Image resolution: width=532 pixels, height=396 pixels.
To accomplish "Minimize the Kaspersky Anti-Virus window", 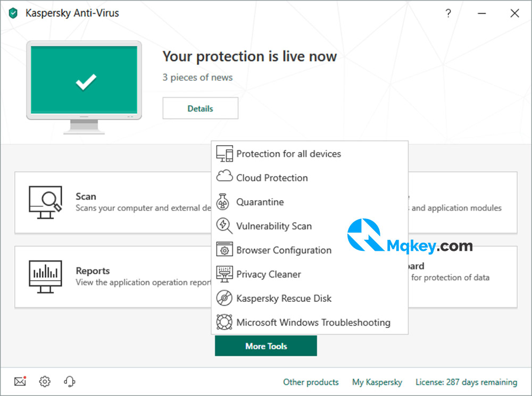I will pyautogui.click(x=482, y=13).
